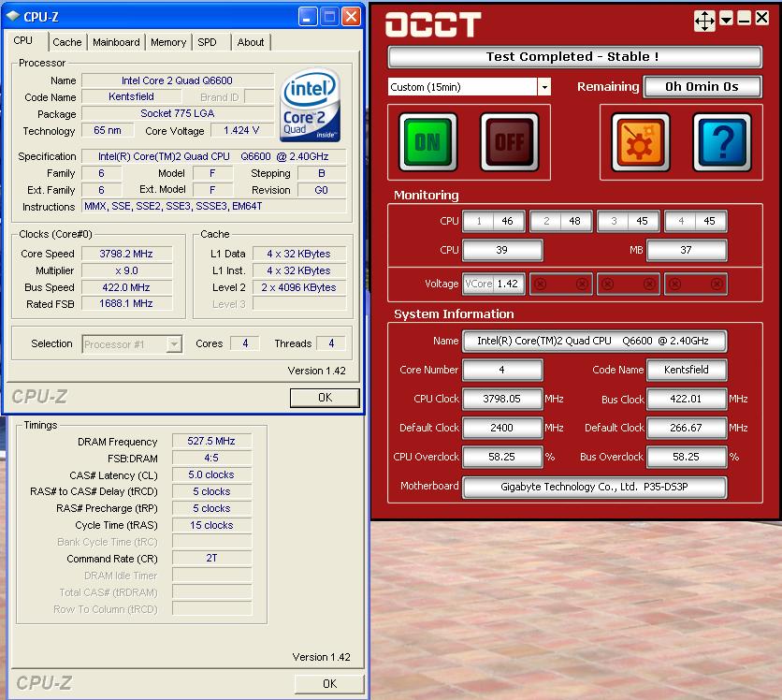This screenshot has height=700, width=782.
Task: Click the CPU-Z title bar icon
Action: pyautogui.click(x=13, y=16)
